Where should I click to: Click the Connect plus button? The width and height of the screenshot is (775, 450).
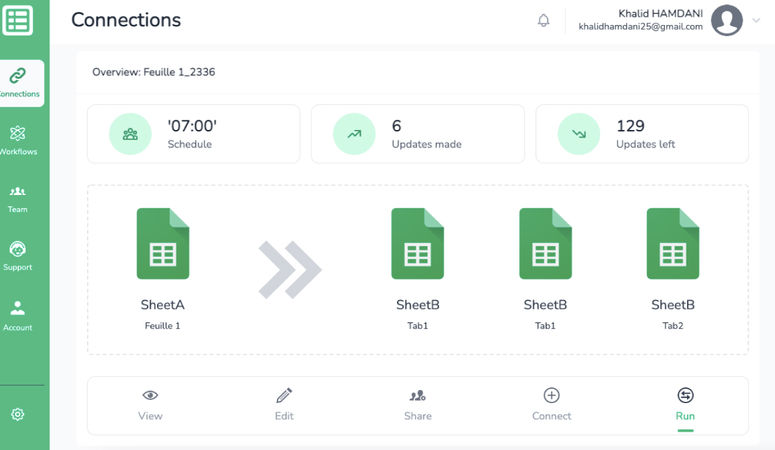click(x=551, y=404)
